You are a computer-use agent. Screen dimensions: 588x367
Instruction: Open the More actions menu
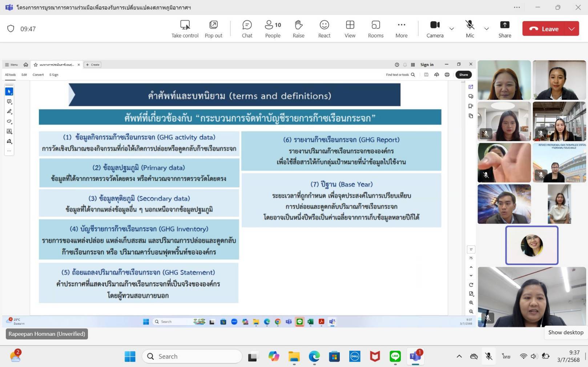point(401,29)
